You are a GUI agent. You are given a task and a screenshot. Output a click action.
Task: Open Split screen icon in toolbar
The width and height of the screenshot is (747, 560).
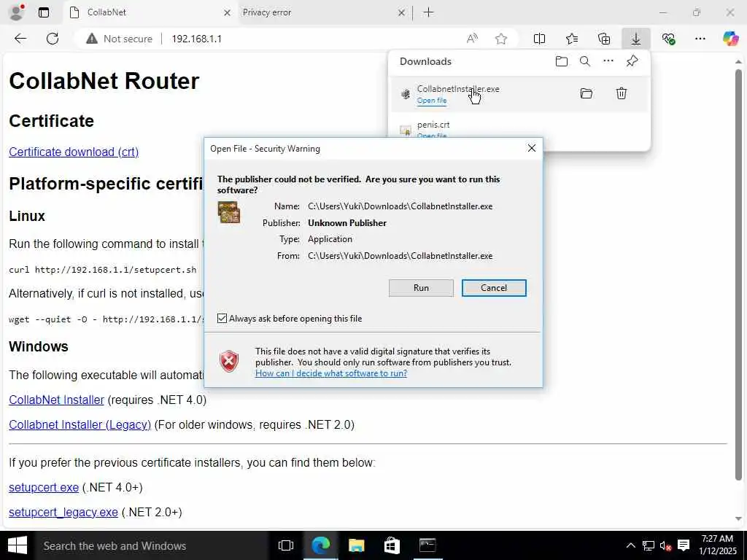pyautogui.click(x=539, y=39)
